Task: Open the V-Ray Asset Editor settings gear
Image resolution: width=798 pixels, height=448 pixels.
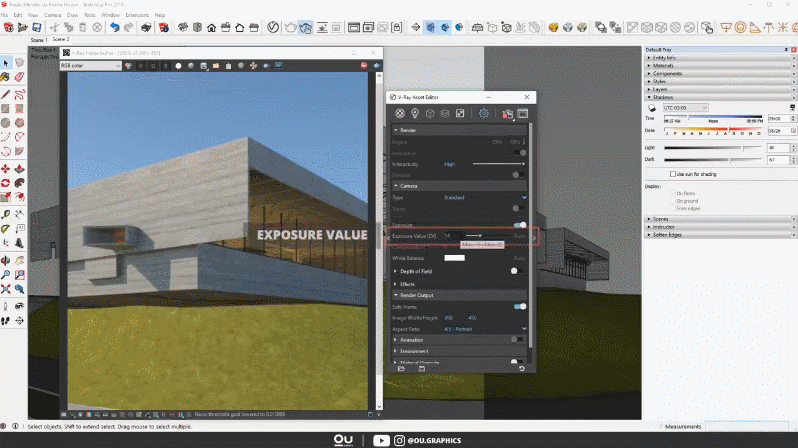Action: pos(484,114)
